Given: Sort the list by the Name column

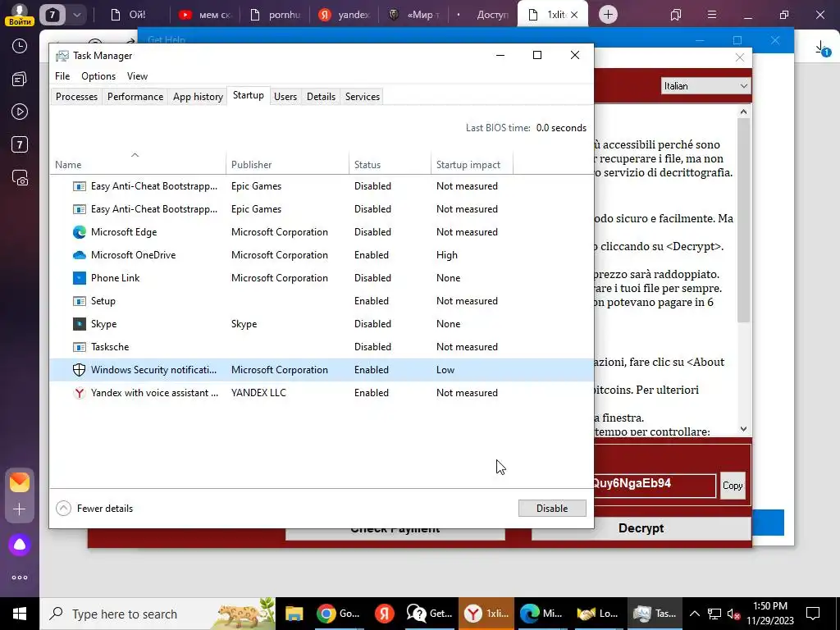Looking at the screenshot, I should pyautogui.click(x=138, y=164).
